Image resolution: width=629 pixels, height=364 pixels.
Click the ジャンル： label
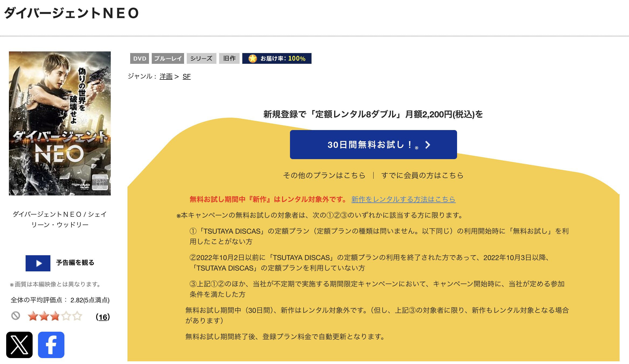(x=142, y=76)
